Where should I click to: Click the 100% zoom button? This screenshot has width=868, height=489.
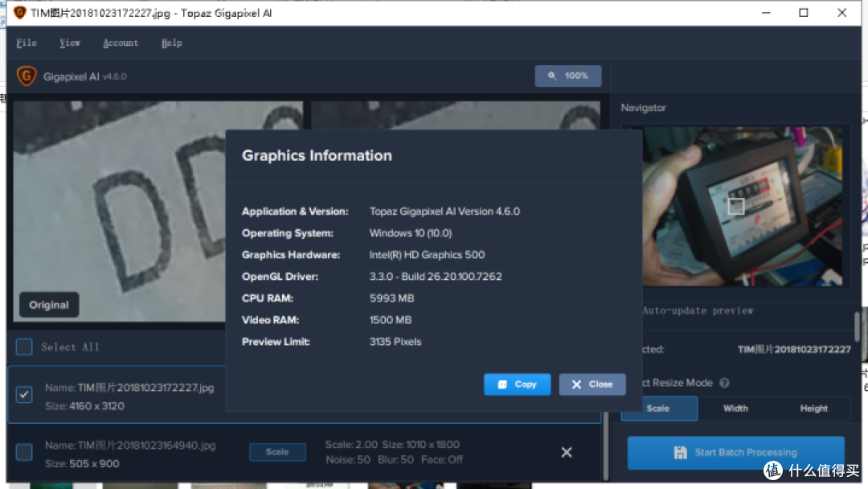568,76
